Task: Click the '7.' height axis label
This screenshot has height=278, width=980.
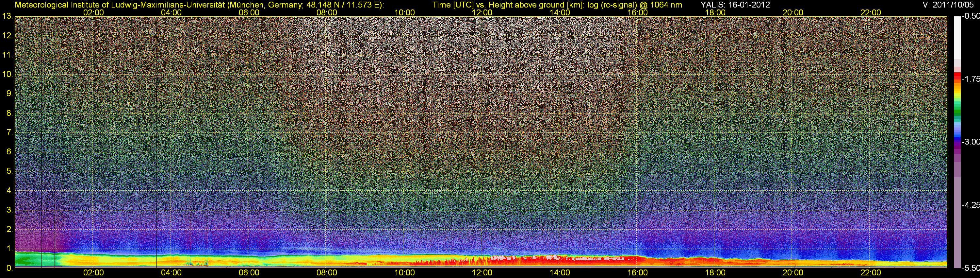Action: pos(9,132)
